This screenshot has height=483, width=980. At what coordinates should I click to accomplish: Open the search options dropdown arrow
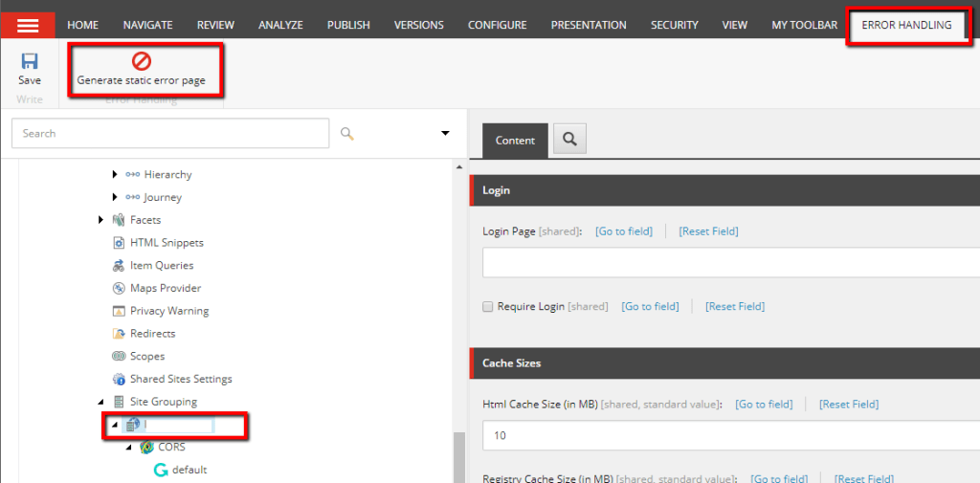pos(445,134)
